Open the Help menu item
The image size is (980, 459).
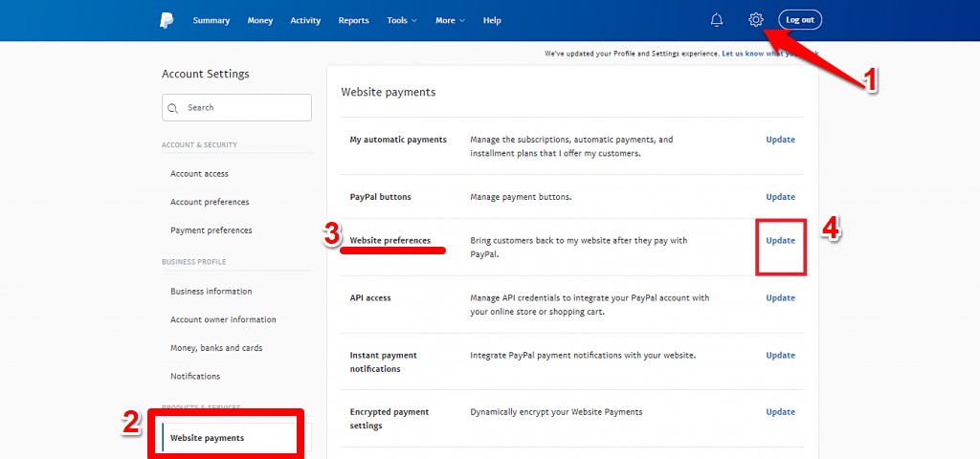(x=492, y=20)
